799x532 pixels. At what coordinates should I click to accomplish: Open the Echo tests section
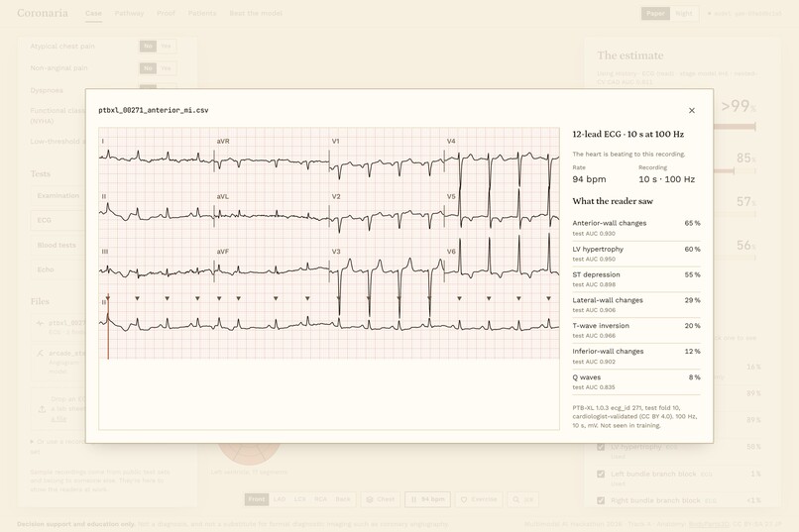pos(58,269)
